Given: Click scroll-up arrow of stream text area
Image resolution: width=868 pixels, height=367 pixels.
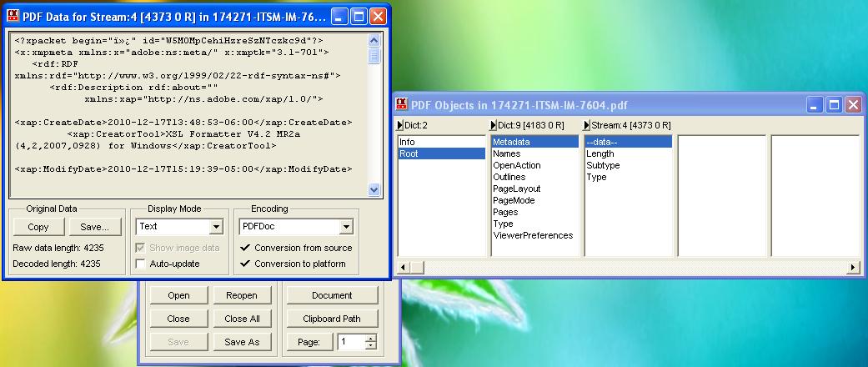Looking at the screenshot, I should [374, 40].
